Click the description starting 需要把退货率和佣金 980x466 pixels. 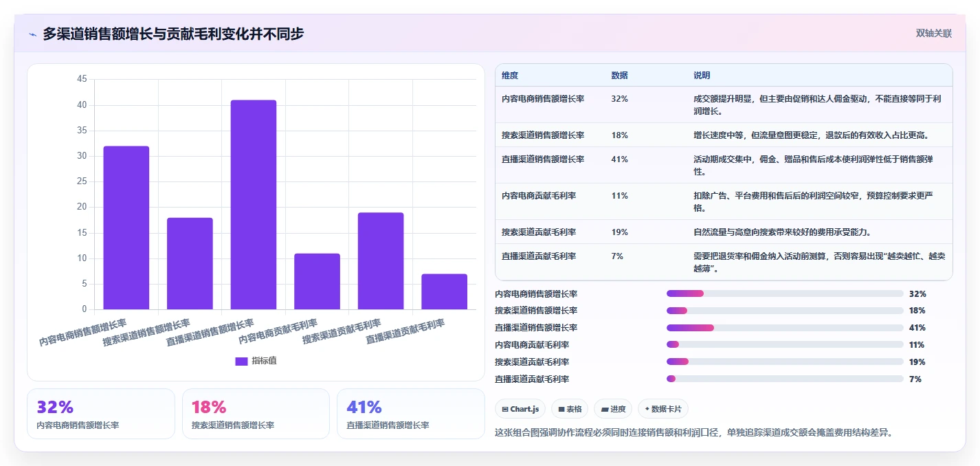coord(819,263)
